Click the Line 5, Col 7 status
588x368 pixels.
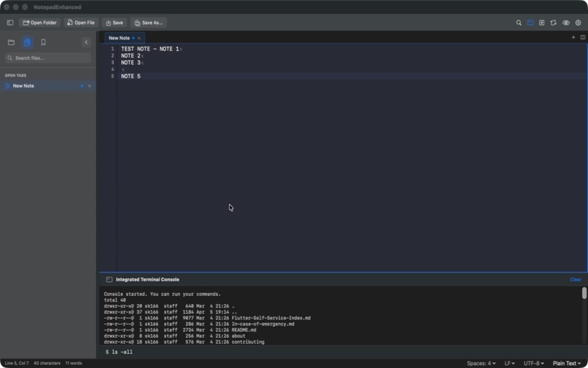coord(16,363)
